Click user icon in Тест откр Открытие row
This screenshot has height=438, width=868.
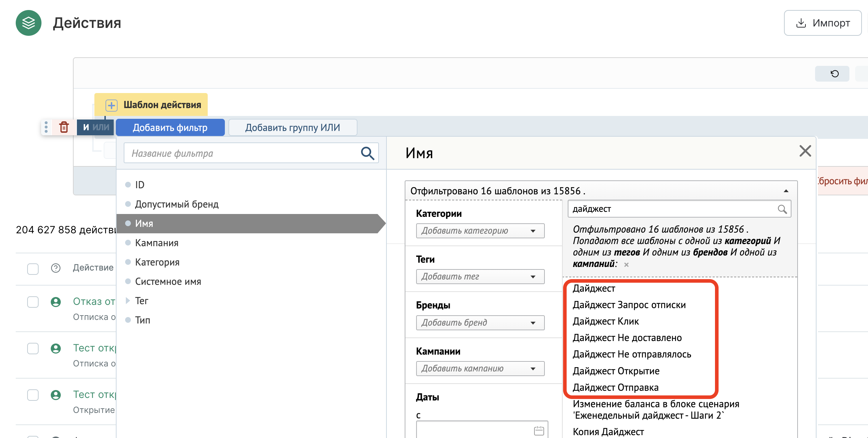tap(56, 395)
